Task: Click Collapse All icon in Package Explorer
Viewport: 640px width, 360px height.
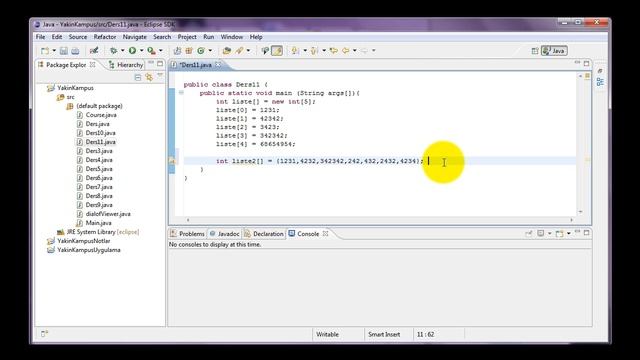Action: pos(138,77)
